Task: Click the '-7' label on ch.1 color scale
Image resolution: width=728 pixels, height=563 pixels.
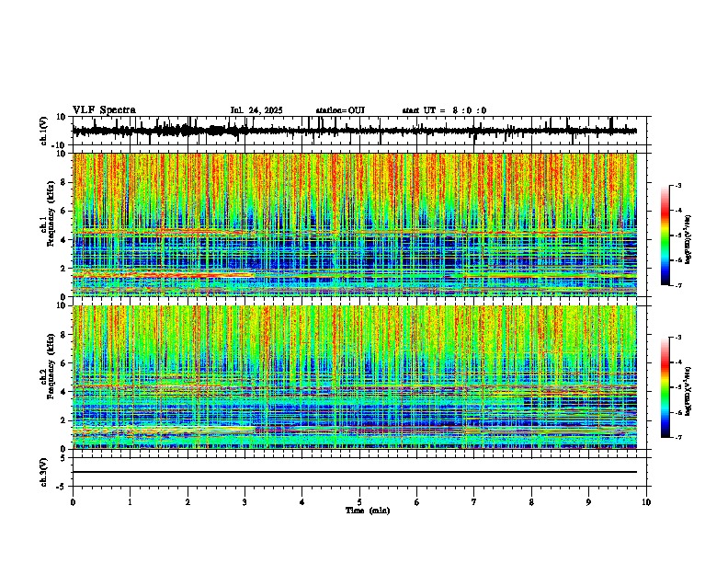Action: click(678, 286)
